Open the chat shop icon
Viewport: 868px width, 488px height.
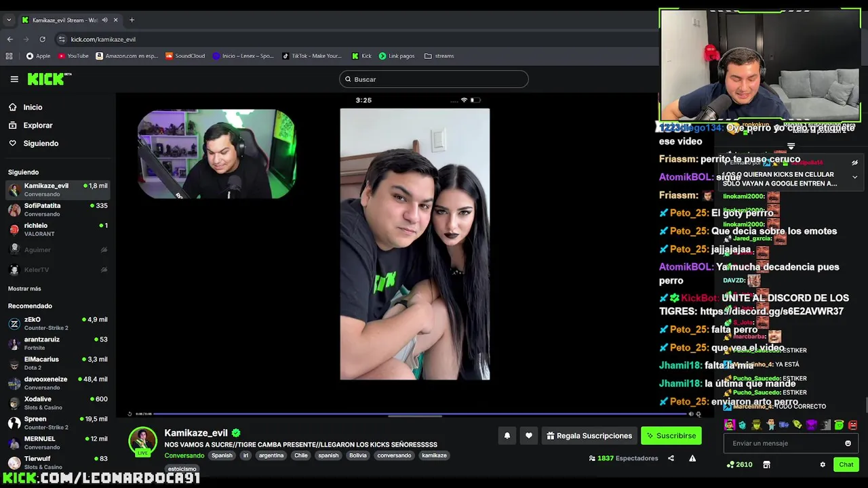tap(766, 464)
